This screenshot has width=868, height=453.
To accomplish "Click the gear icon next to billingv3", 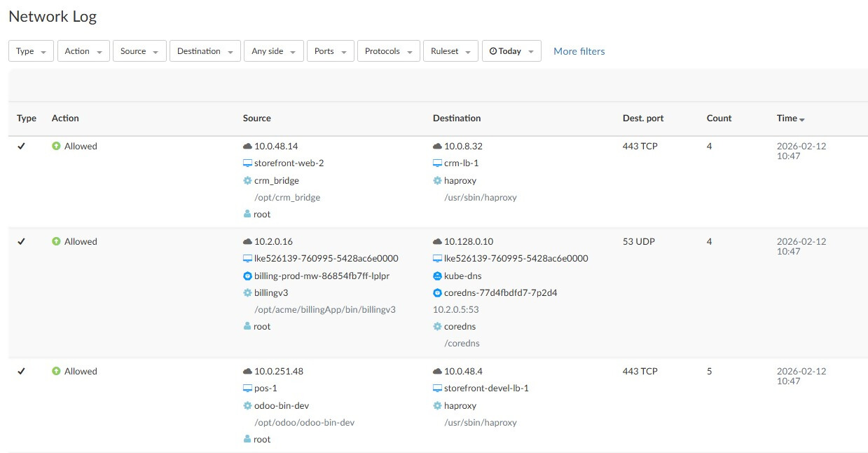I will 247,292.
